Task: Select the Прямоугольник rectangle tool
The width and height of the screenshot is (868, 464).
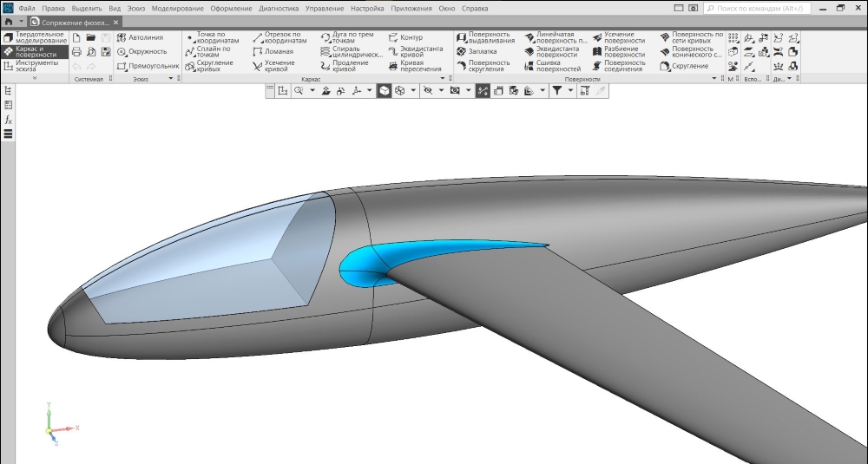Action: (148, 66)
